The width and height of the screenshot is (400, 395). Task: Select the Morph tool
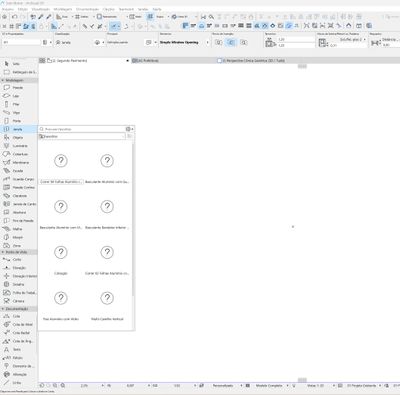click(18, 237)
